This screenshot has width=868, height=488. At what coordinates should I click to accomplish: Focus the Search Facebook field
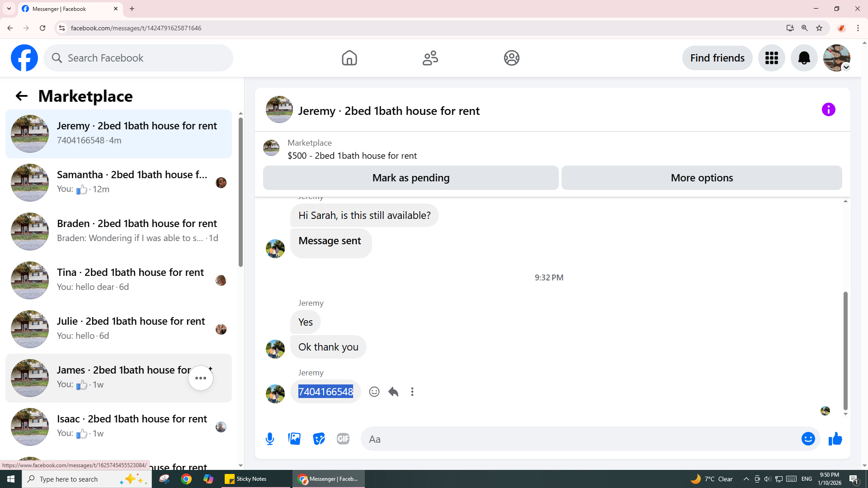click(x=138, y=58)
